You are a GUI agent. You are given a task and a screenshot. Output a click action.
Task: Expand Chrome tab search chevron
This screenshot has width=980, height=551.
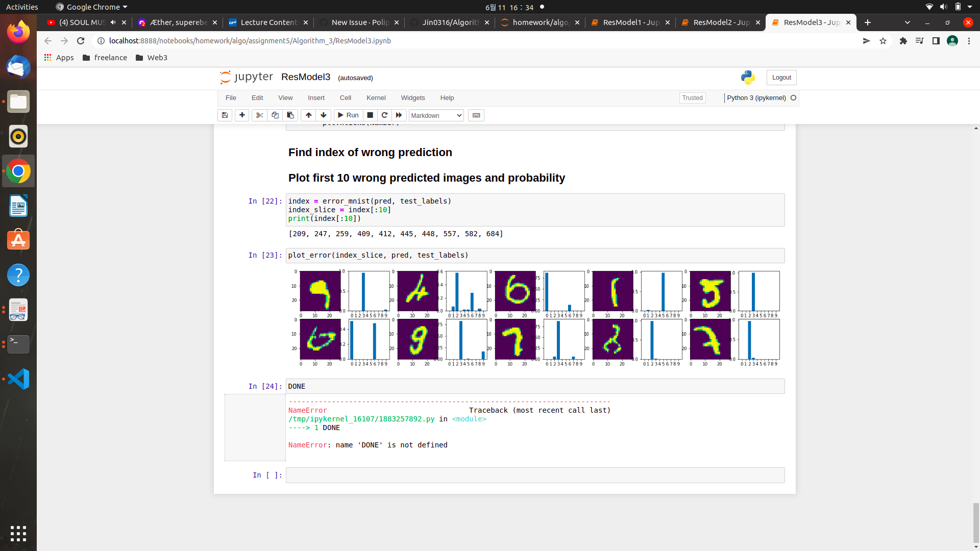tap(907, 22)
